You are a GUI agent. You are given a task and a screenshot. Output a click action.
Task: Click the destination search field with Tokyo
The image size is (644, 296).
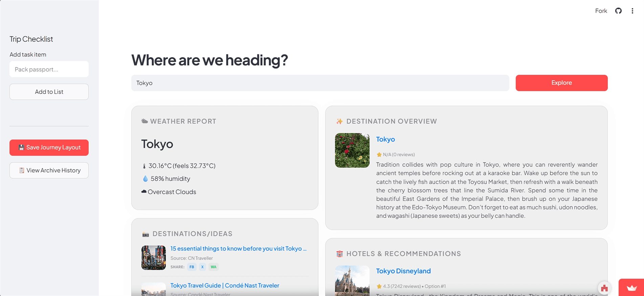(320, 83)
